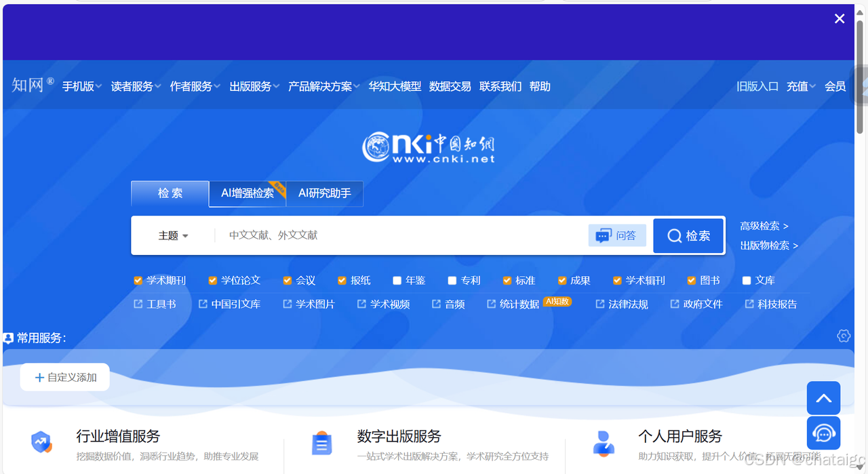Click the external link icon beside 统计数据
The width and height of the screenshot is (868, 474).
(x=492, y=304)
